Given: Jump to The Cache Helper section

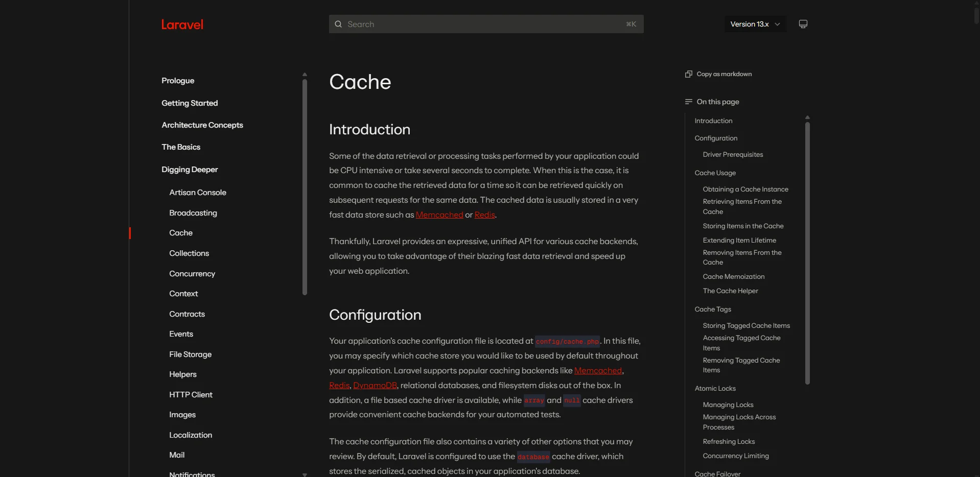Looking at the screenshot, I should (730, 291).
